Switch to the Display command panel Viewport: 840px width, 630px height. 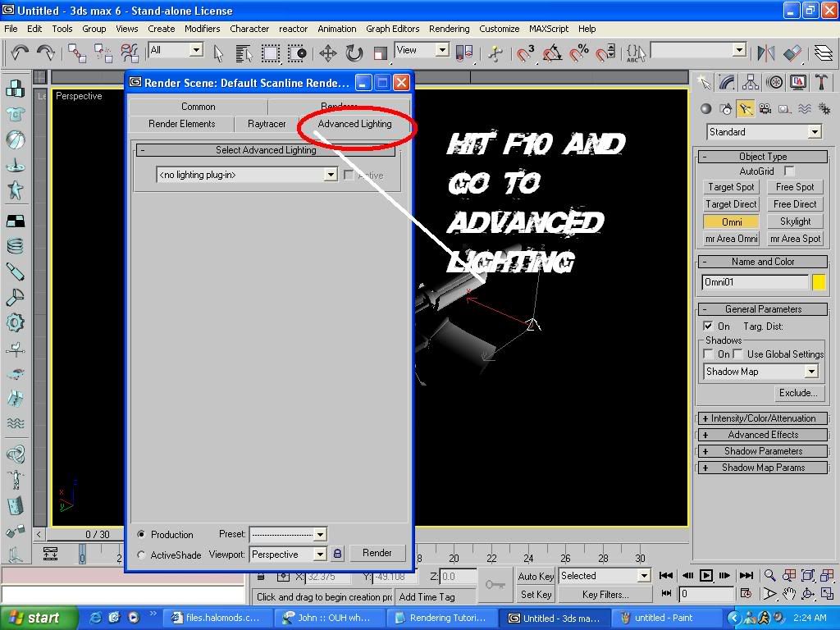tap(798, 82)
